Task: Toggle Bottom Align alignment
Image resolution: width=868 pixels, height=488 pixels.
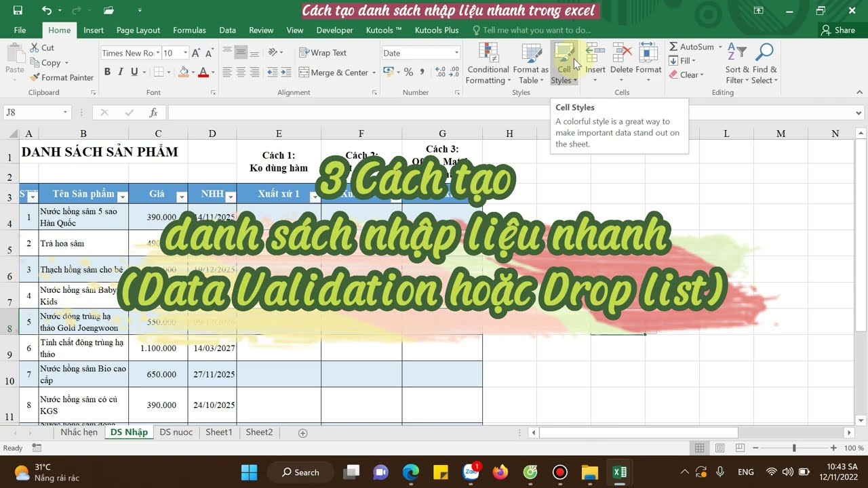Action: point(254,52)
